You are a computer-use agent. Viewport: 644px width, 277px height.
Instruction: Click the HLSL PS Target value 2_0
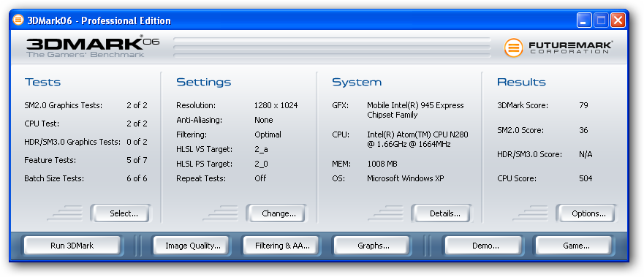(261, 164)
